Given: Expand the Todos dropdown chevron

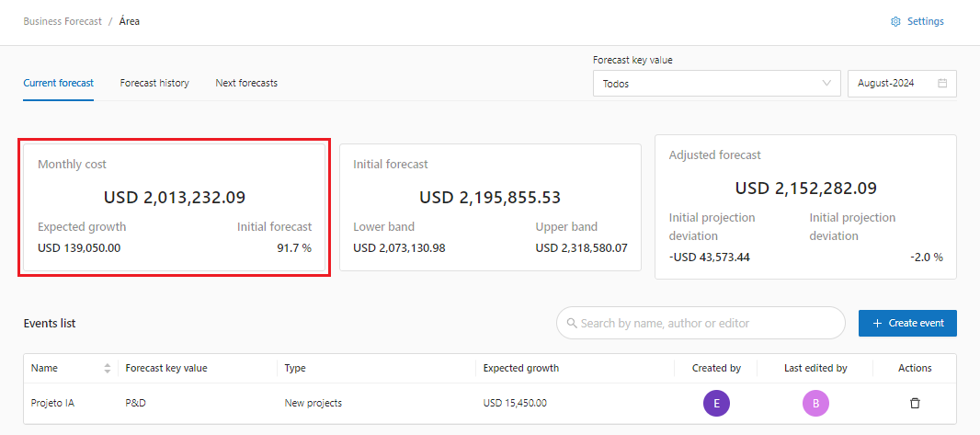Looking at the screenshot, I should (826, 84).
